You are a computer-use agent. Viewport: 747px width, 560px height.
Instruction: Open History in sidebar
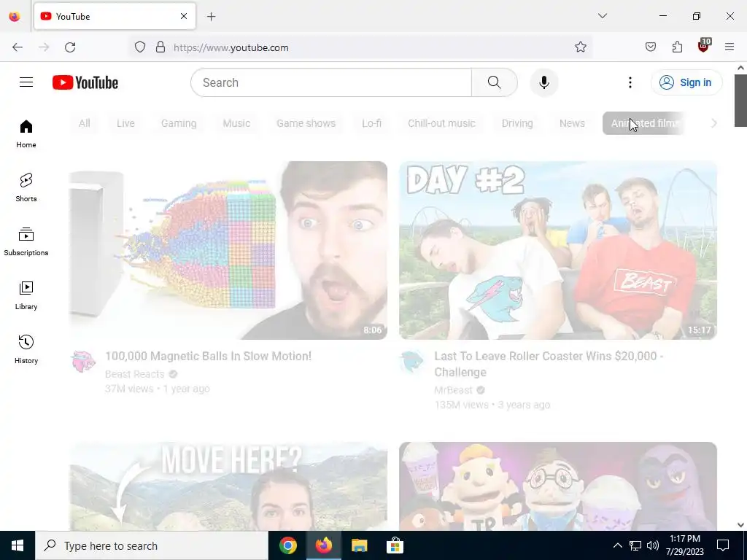26,349
